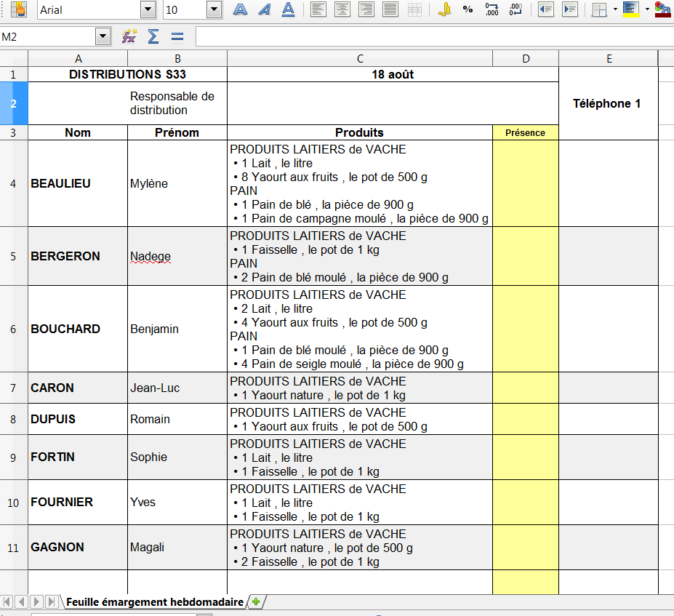Image resolution: width=674 pixels, height=616 pixels.
Task: Click BERGERON's products cell
Action: pyautogui.click(x=360, y=256)
